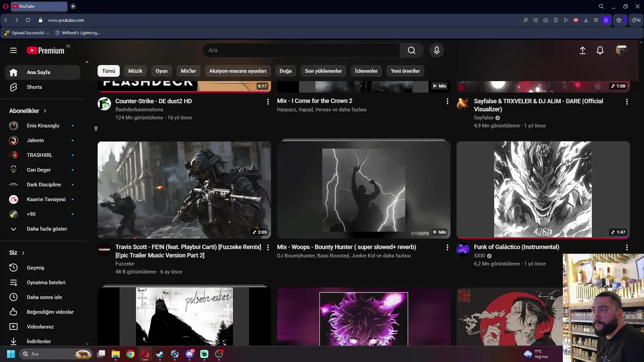Image resolution: width=644 pixels, height=362 pixels.
Task: Play Woops Bounty Hunter lightning thumbnail
Action: [364, 190]
